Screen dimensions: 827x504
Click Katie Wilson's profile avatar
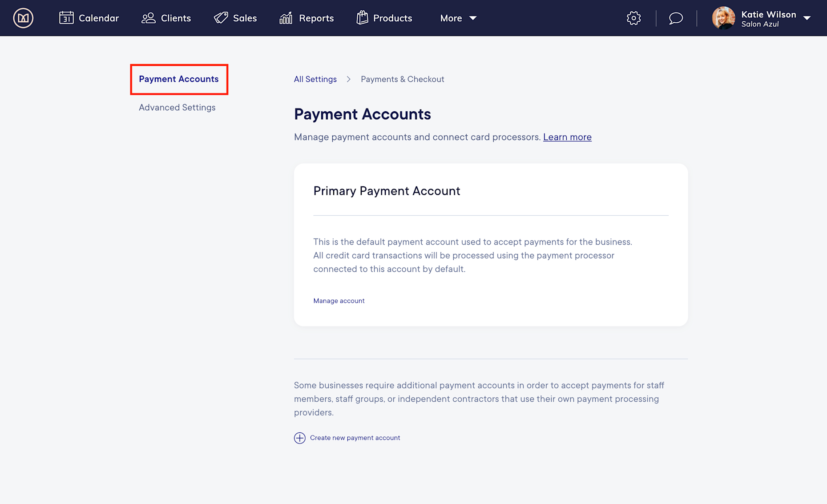click(x=724, y=18)
